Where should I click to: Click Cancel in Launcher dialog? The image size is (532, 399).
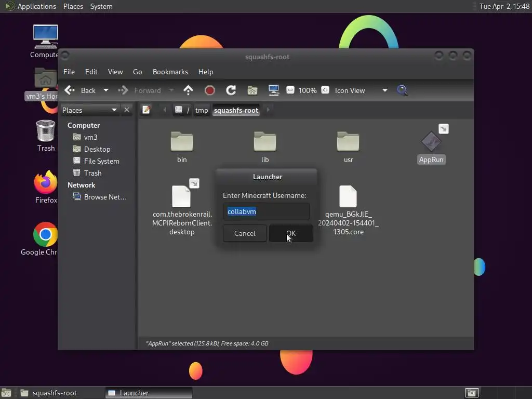tap(245, 233)
